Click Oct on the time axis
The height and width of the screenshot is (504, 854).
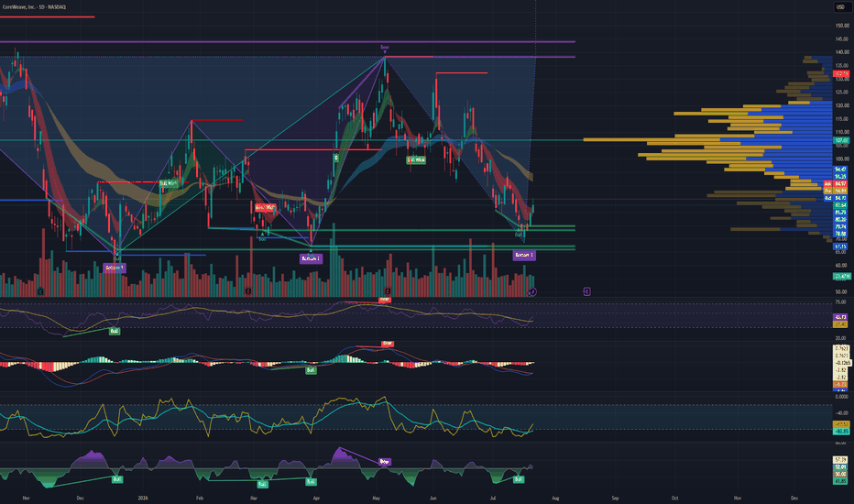point(674,498)
